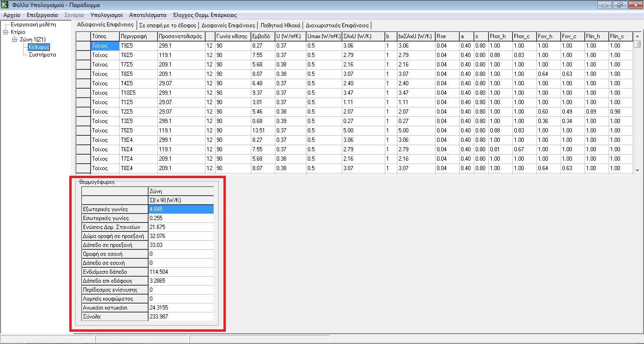This screenshot has height=344, width=644.
Task: Open the Επεξεργασία menu
Action: pos(42,15)
